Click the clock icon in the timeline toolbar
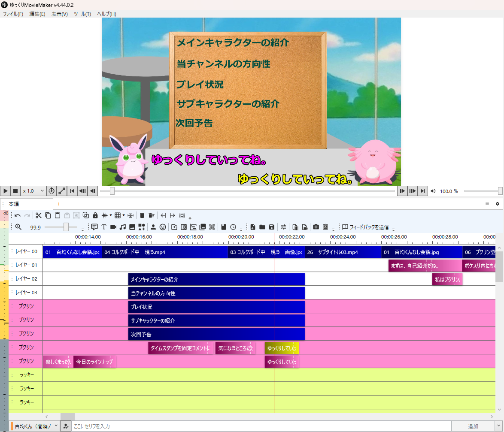The image size is (504, 432). [233, 227]
